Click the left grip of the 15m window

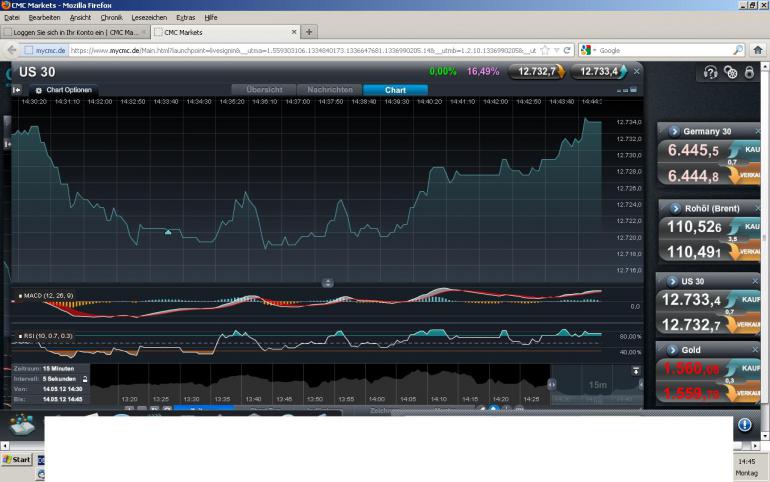point(552,385)
